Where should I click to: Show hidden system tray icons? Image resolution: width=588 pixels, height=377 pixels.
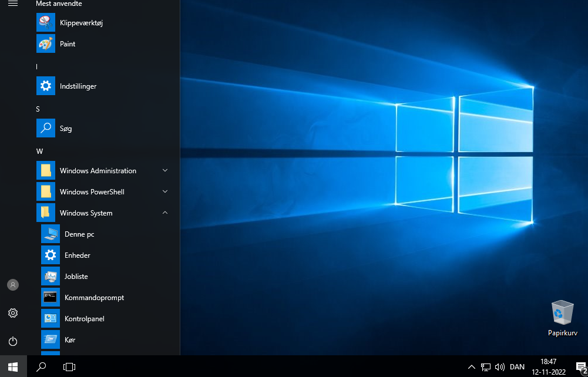tap(471, 367)
